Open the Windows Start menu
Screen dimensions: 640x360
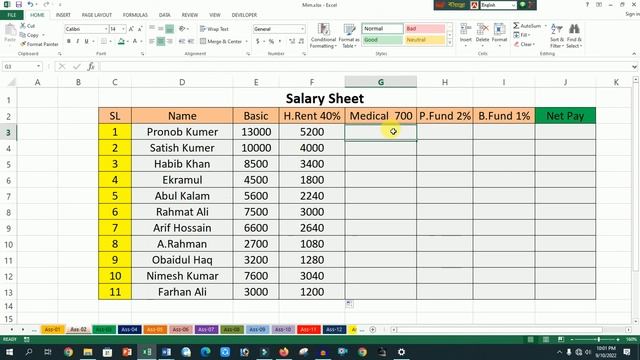coord(9,352)
